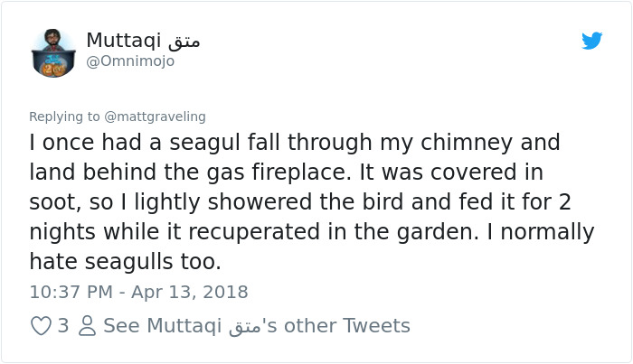Click the tweet line starting 'I once had'

point(295,143)
